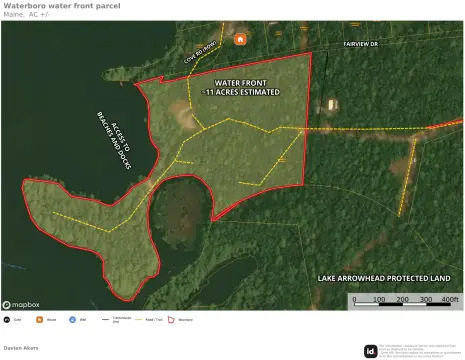
Task: Click the blue Well icon in the legend
Action: pyautogui.click(x=72, y=320)
